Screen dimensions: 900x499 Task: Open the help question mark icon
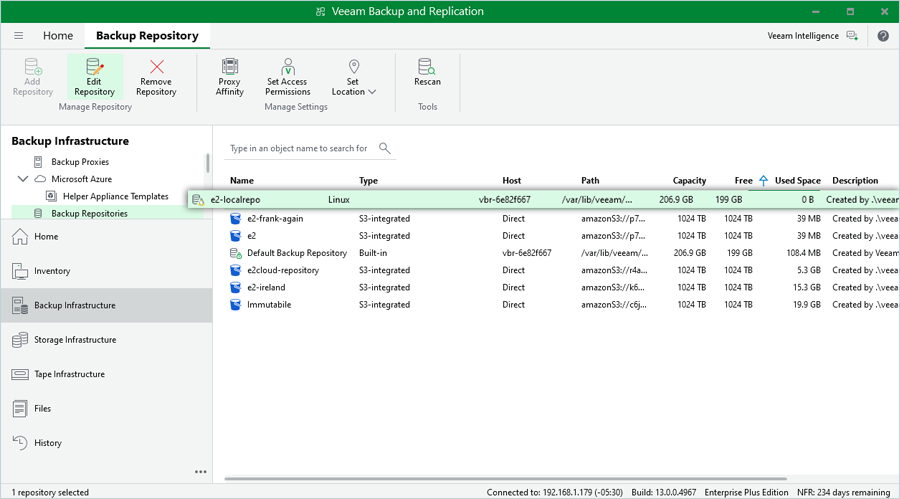(883, 36)
